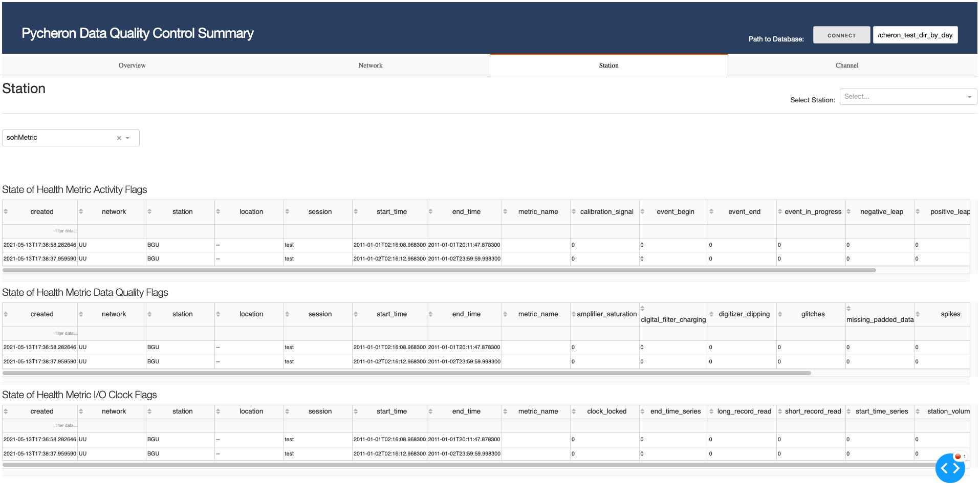980x499 pixels.
Task: Sort I/O Clock table by short_record_read
Action: 780,411
